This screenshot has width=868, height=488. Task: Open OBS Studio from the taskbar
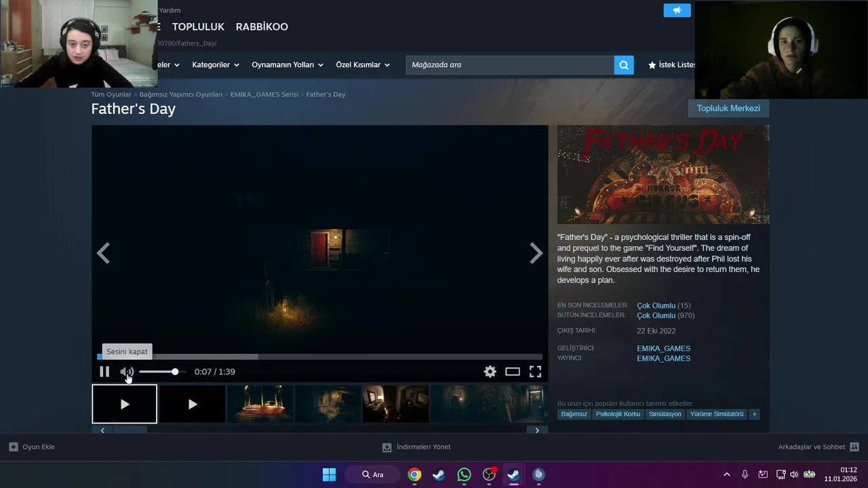coord(489,474)
